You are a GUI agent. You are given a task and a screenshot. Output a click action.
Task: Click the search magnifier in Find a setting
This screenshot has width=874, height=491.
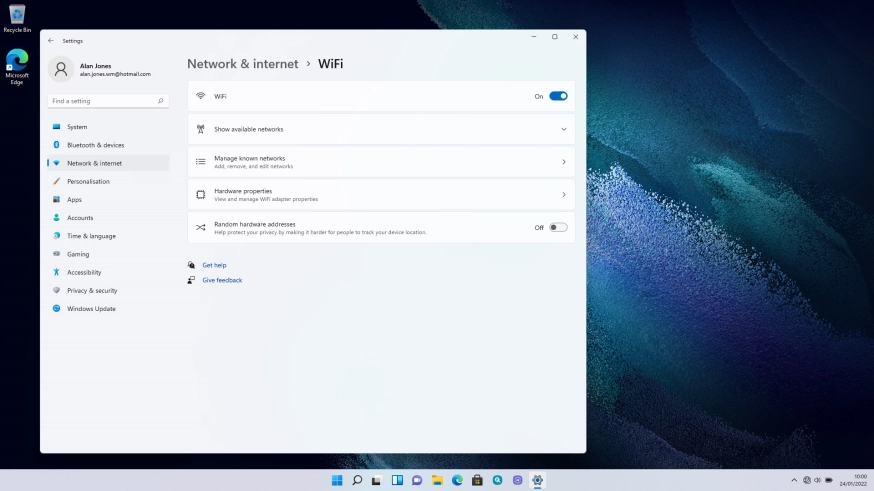click(x=160, y=101)
